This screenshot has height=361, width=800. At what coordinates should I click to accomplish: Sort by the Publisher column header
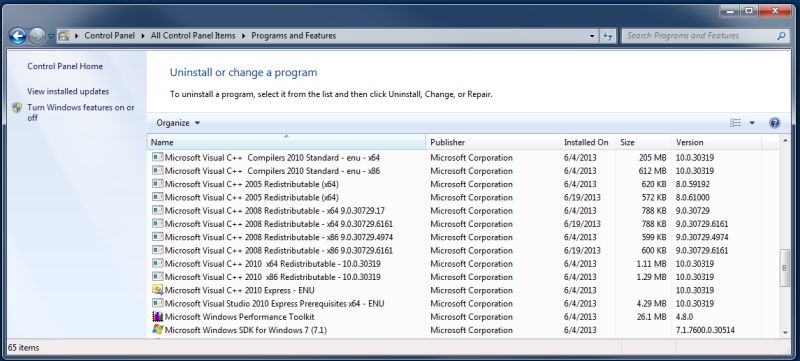point(492,142)
